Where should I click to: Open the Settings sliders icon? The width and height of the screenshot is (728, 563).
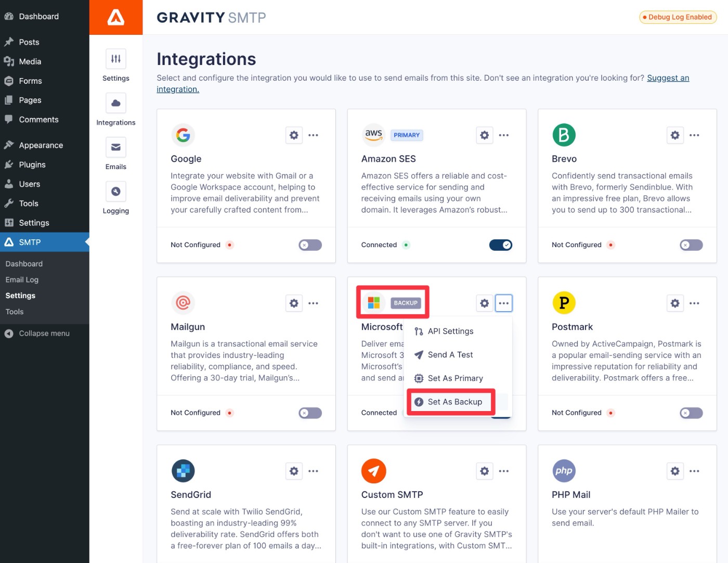click(x=116, y=59)
